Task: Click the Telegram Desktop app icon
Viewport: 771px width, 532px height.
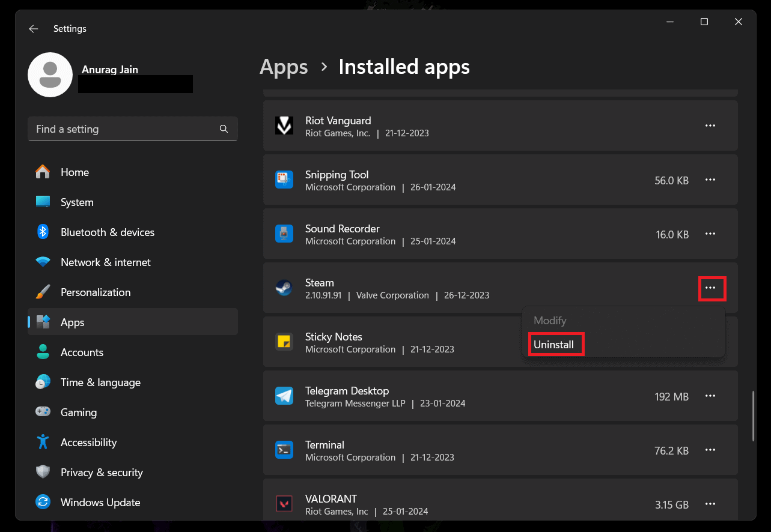Action: point(284,396)
